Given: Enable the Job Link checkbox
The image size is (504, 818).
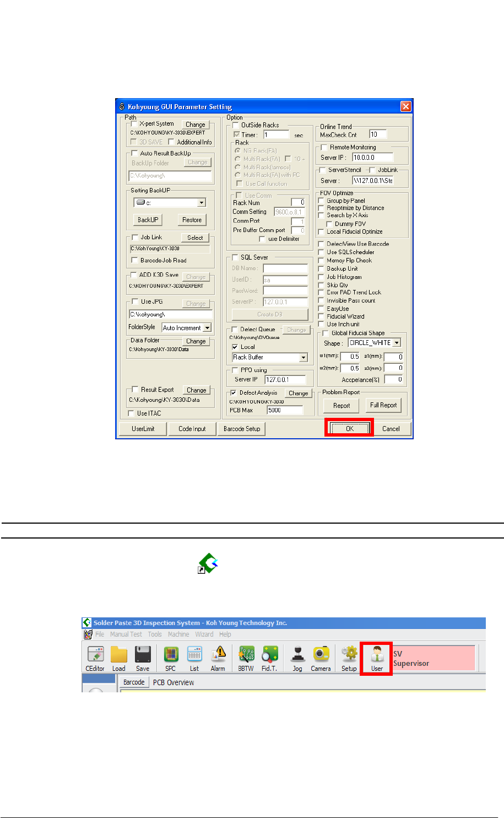Looking at the screenshot, I should coord(134,238).
